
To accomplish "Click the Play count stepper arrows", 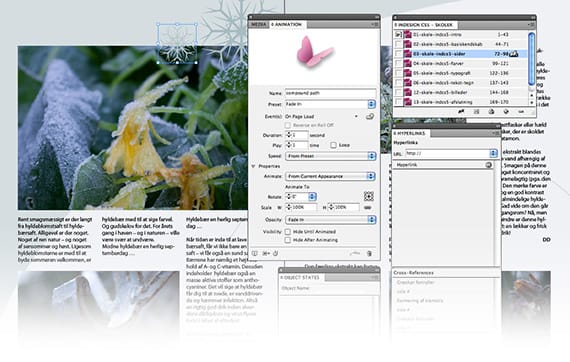I will pyautogui.click(x=289, y=145).
